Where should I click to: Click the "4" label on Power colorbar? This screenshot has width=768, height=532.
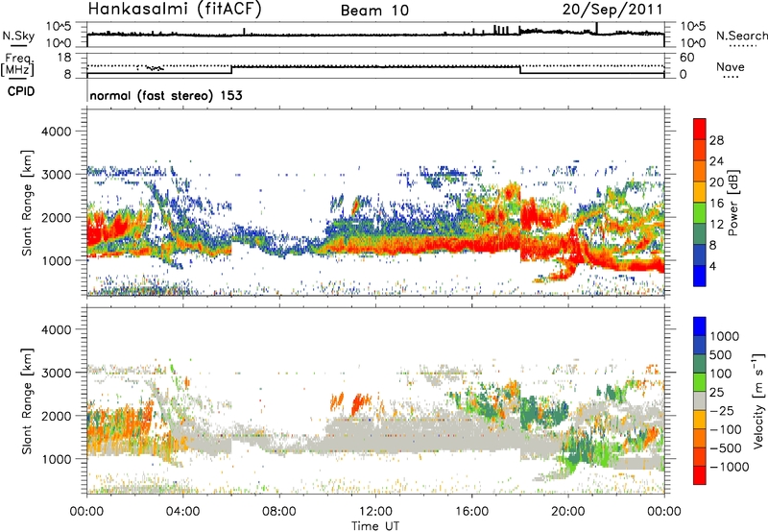tap(713, 266)
